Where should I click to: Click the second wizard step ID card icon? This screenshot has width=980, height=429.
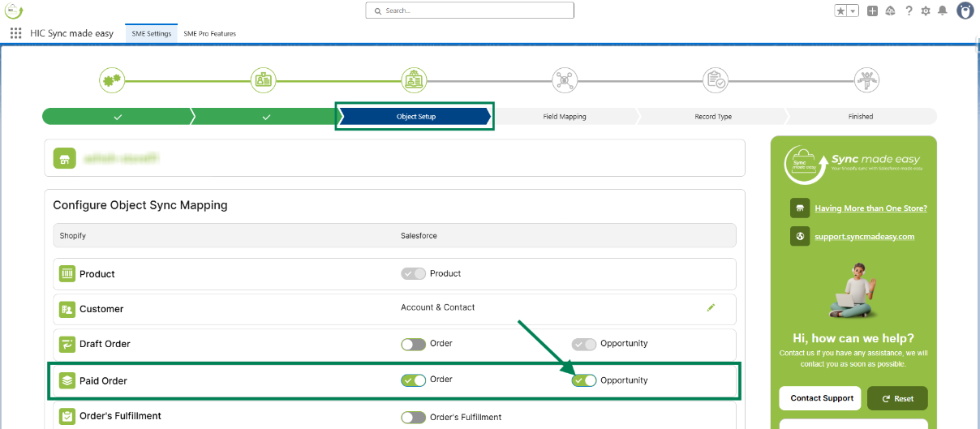click(263, 80)
